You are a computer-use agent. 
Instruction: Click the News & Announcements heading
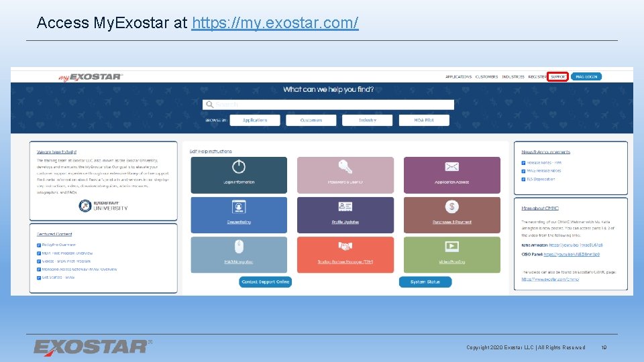tap(546, 152)
